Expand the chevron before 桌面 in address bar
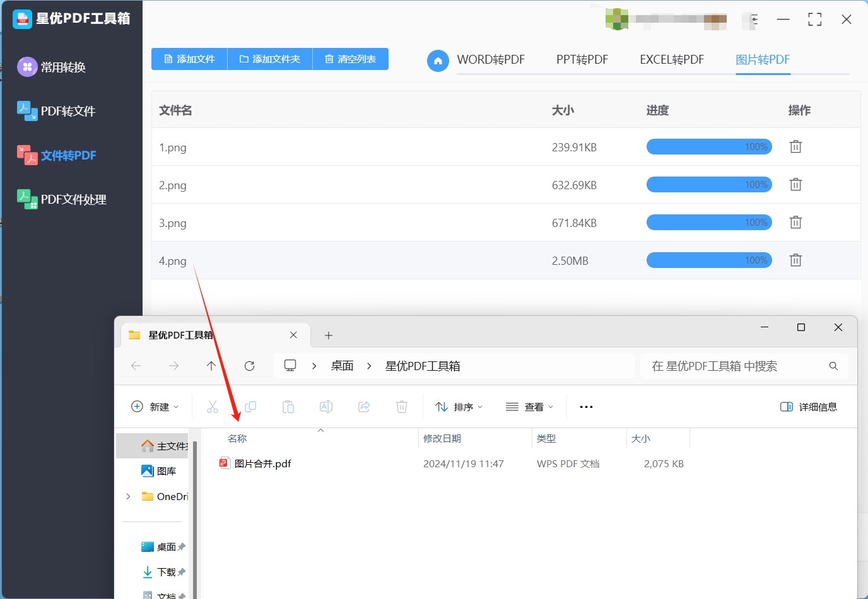The image size is (868, 599). click(314, 366)
